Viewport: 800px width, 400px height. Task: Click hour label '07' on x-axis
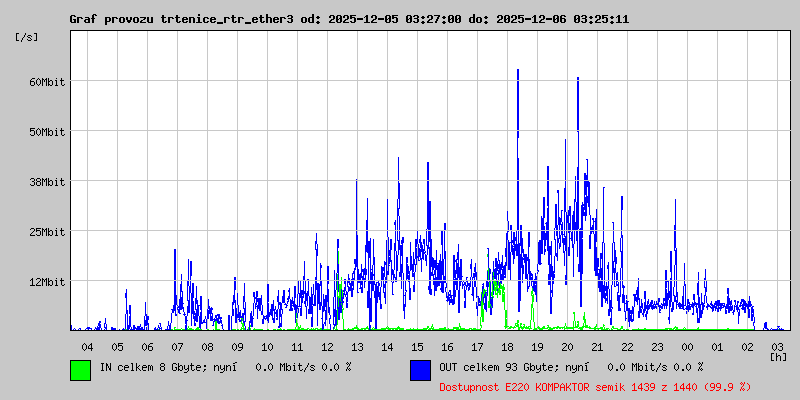pyautogui.click(x=177, y=347)
